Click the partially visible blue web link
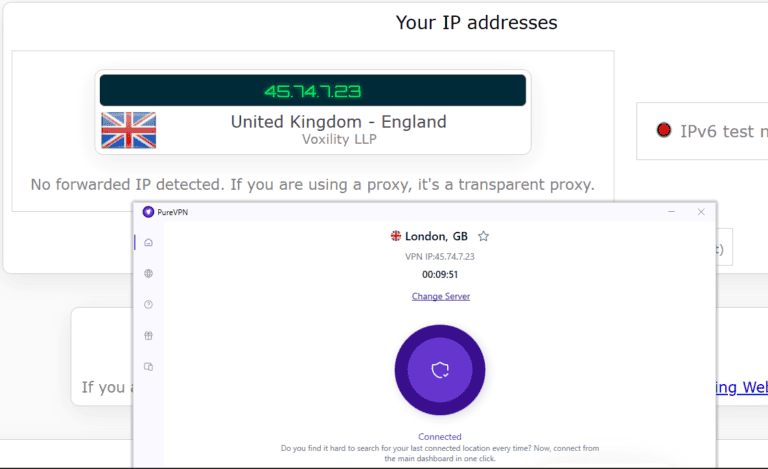 [740, 387]
